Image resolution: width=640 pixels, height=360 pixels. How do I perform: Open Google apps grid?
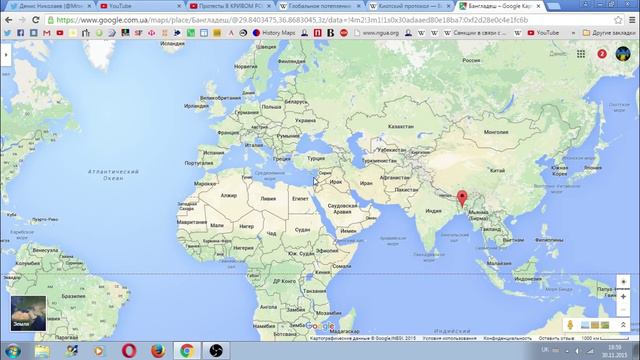point(581,53)
